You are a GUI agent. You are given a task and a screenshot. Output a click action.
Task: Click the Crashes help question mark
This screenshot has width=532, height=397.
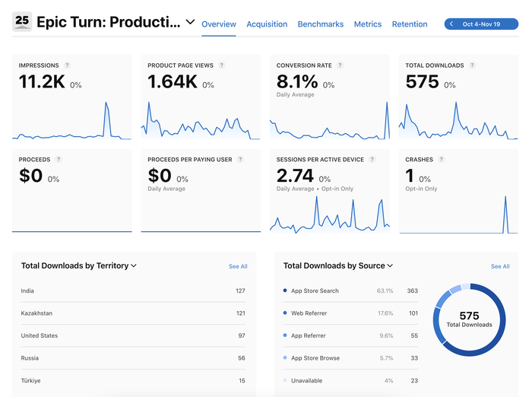(x=441, y=159)
